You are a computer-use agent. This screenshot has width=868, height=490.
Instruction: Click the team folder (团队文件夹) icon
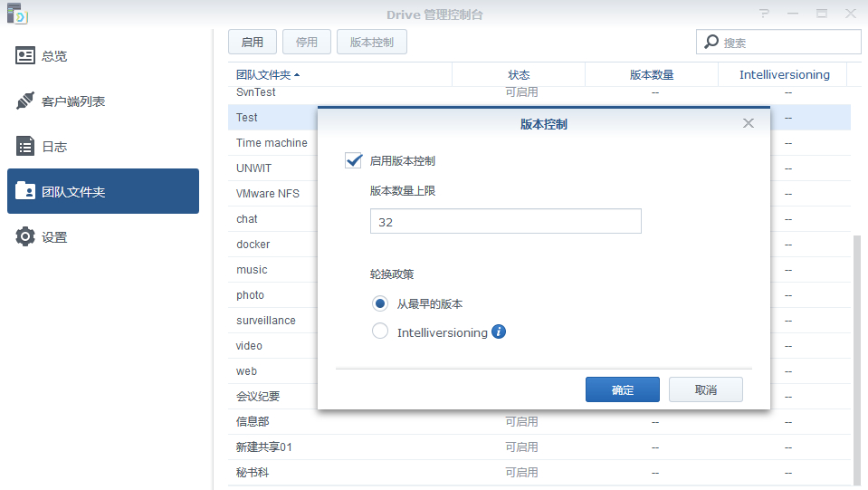click(x=25, y=192)
